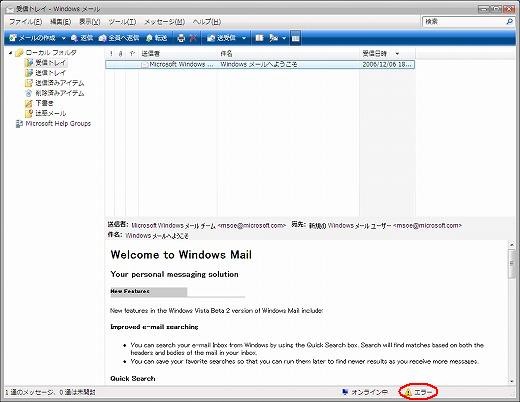The width and height of the screenshot is (520, 402).
Task: Open the 表示(V) menu
Action: [x=90, y=22]
